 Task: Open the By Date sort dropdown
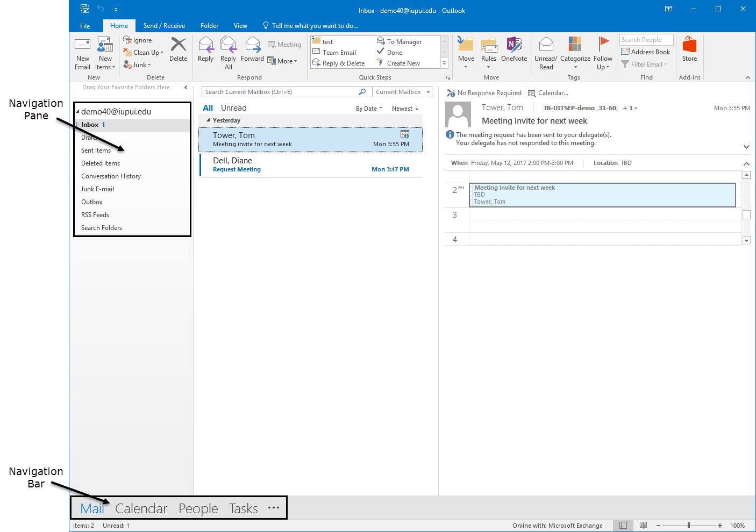tap(369, 109)
